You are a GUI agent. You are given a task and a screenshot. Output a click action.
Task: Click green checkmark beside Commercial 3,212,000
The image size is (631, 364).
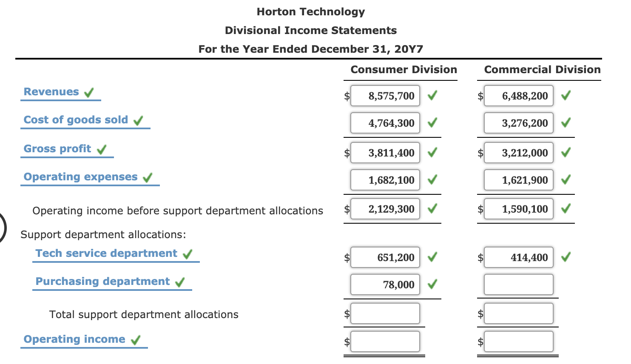[566, 152]
